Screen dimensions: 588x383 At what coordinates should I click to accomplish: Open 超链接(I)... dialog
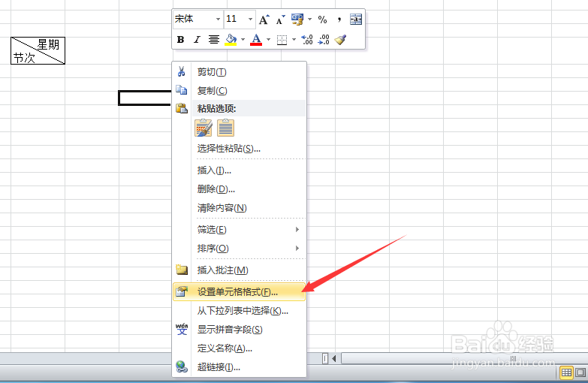(x=240, y=367)
